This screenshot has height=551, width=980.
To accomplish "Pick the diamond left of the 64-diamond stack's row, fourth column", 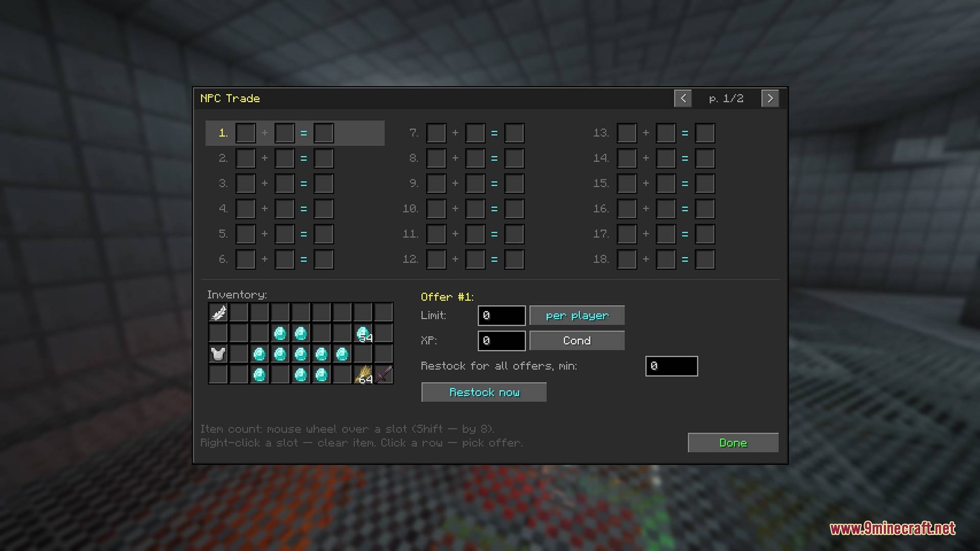I will coord(280,333).
